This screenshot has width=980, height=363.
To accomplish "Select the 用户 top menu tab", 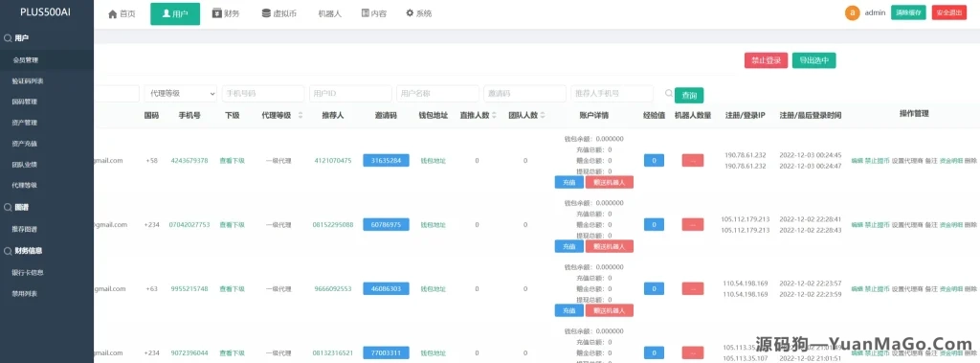I will pos(175,13).
